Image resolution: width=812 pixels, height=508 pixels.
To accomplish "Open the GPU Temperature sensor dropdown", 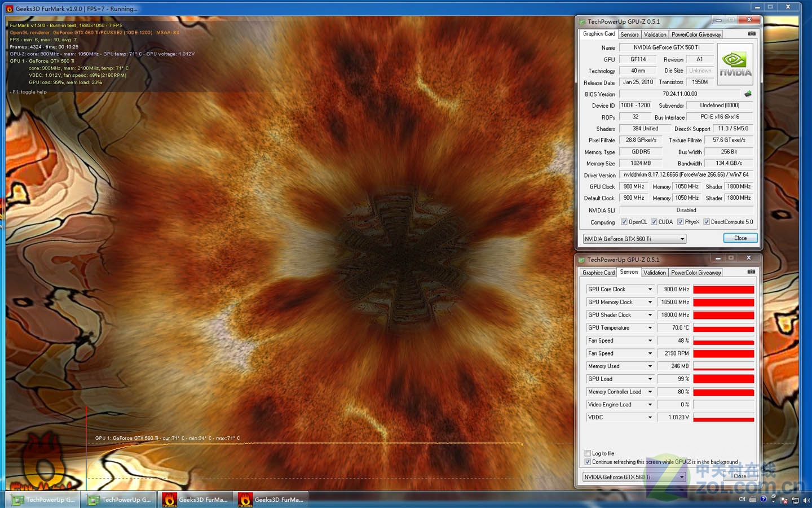I will point(650,328).
